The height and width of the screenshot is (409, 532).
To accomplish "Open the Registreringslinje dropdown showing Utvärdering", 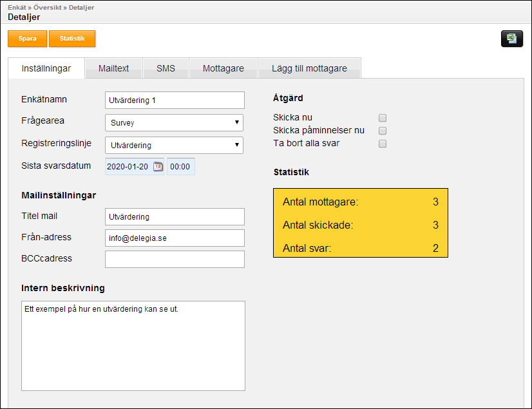I will [x=174, y=146].
